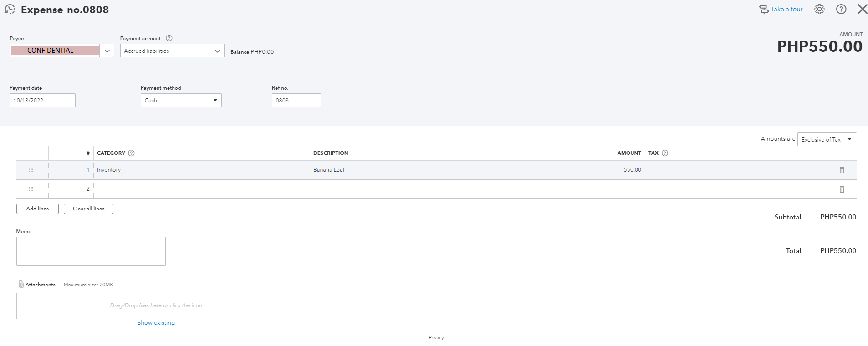The height and width of the screenshot is (346, 868).
Task: Open recent transactions clock icon
Action: point(10,9)
